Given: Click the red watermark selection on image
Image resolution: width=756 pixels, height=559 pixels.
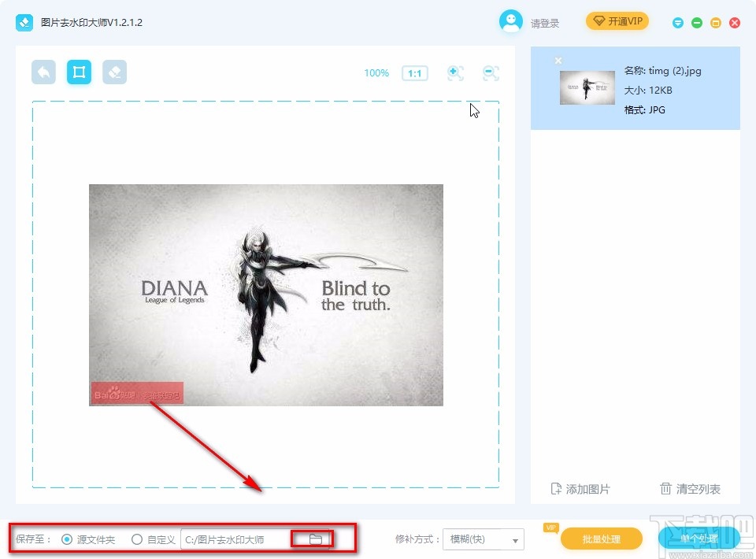Looking at the screenshot, I should [137, 393].
